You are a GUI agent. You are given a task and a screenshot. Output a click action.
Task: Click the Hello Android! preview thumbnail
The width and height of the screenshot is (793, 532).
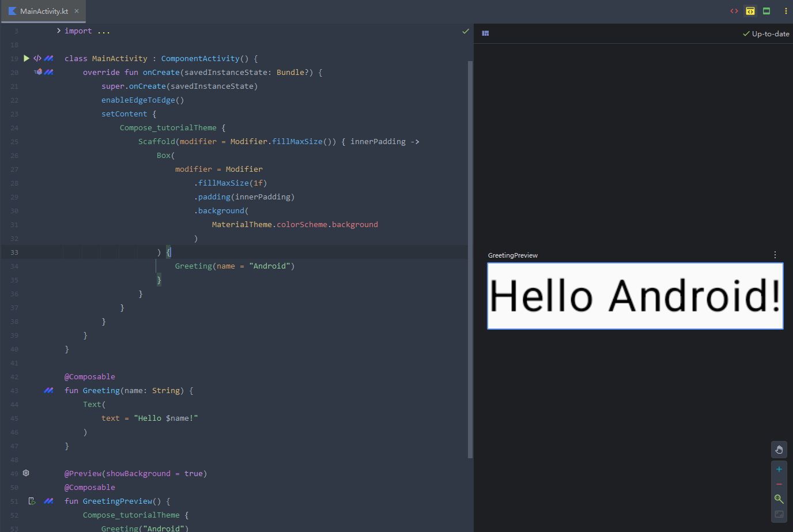[635, 296]
